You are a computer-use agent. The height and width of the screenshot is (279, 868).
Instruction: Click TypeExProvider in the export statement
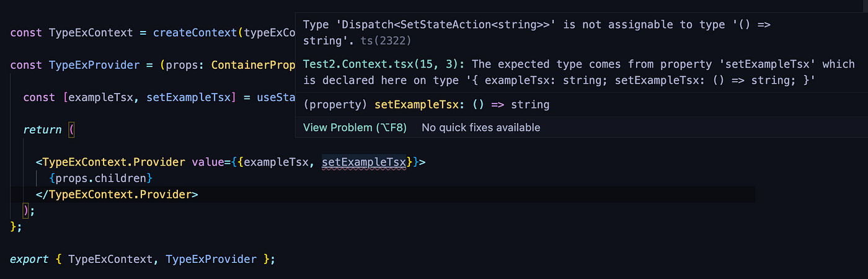click(211, 259)
